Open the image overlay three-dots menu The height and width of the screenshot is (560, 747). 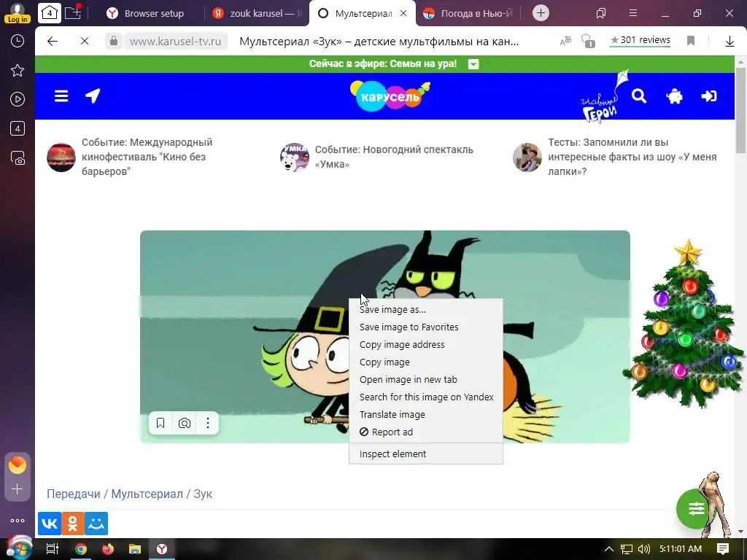coord(208,423)
